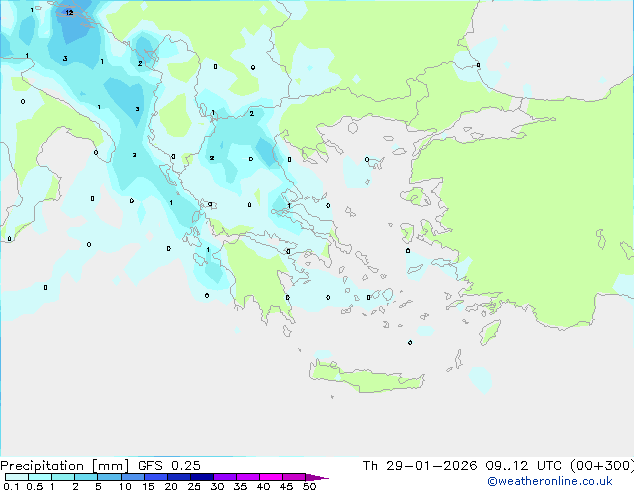The image size is (634, 490).
Task: Click the 40–45 mm magenta legend swatch
Action: coord(271,477)
